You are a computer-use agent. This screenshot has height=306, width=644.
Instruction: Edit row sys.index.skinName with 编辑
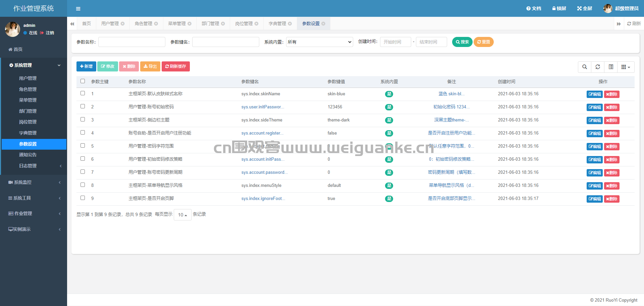click(x=594, y=94)
